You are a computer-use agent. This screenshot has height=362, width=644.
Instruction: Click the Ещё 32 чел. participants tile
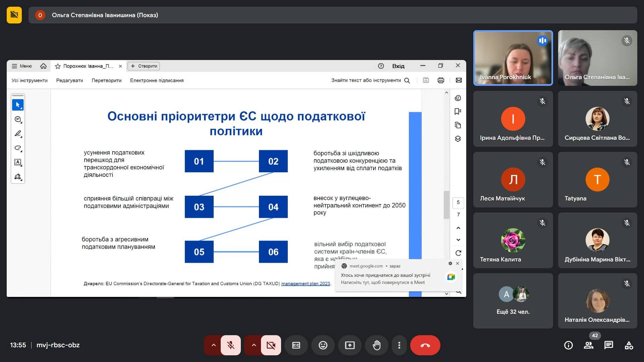point(513,301)
